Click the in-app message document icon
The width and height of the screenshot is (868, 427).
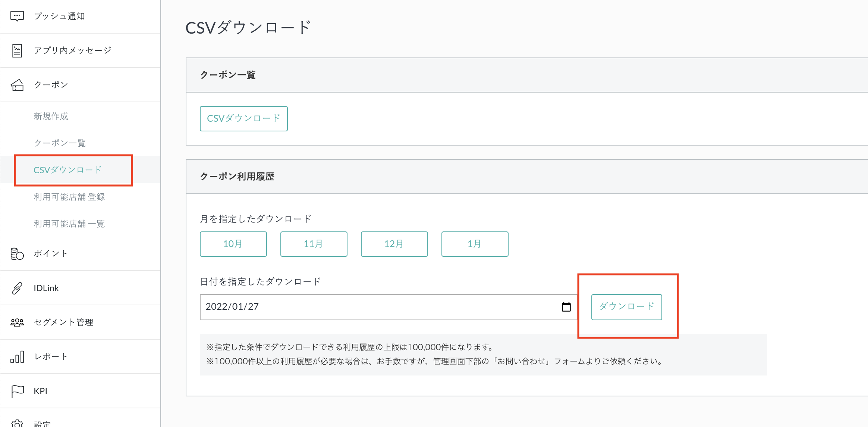(17, 50)
